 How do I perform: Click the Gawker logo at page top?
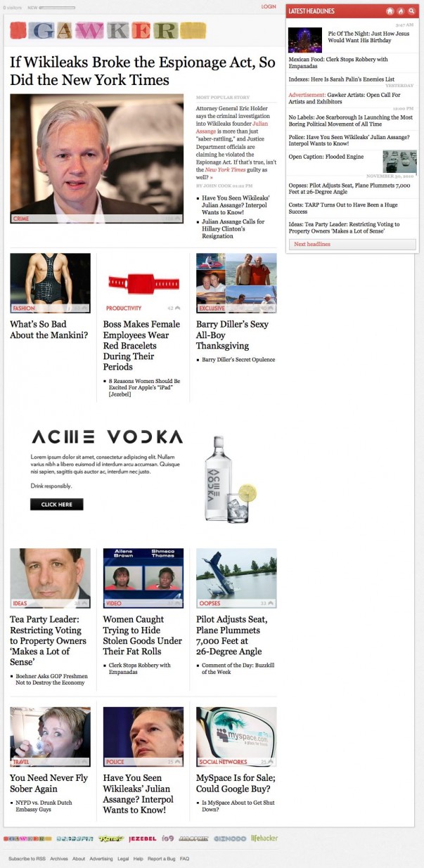pyautogui.click(x=108, y=30)
